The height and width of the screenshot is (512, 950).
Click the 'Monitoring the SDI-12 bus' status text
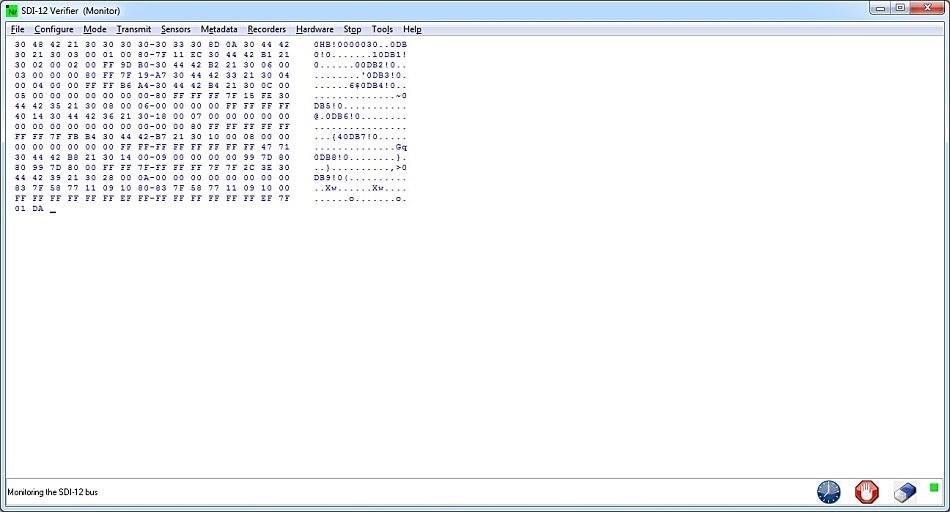53,492
